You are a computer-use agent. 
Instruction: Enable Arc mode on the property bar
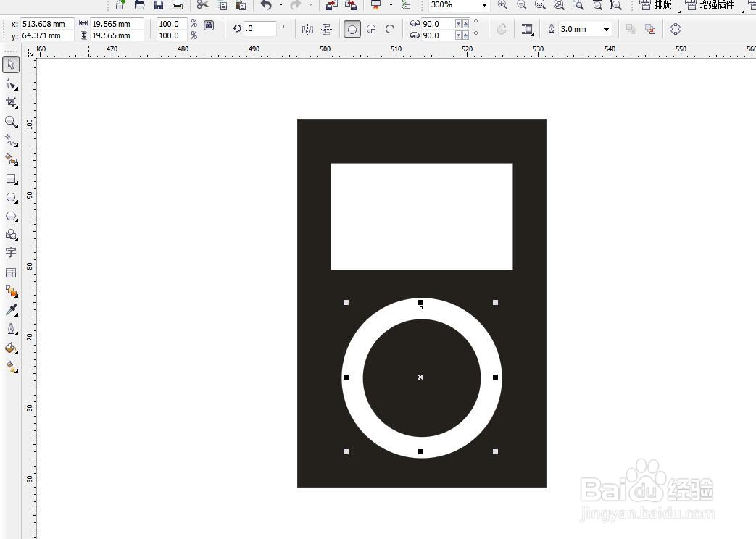point(389,28)
